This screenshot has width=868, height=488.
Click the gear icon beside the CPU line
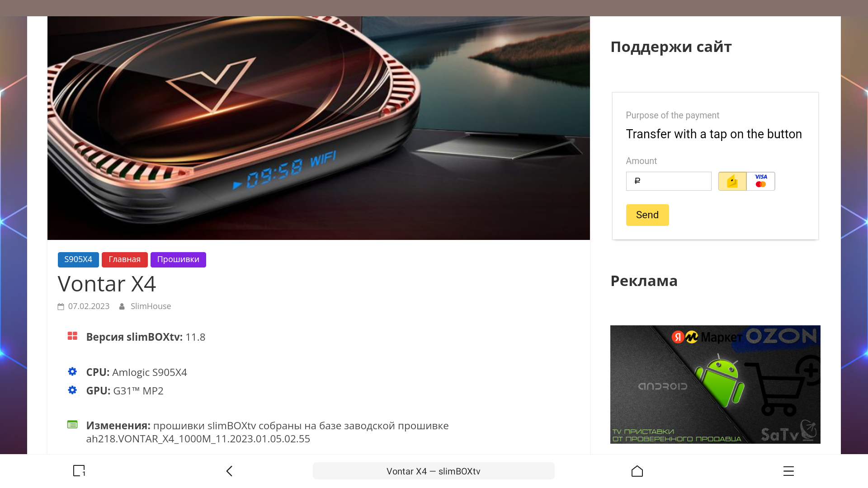click(72, 371)
